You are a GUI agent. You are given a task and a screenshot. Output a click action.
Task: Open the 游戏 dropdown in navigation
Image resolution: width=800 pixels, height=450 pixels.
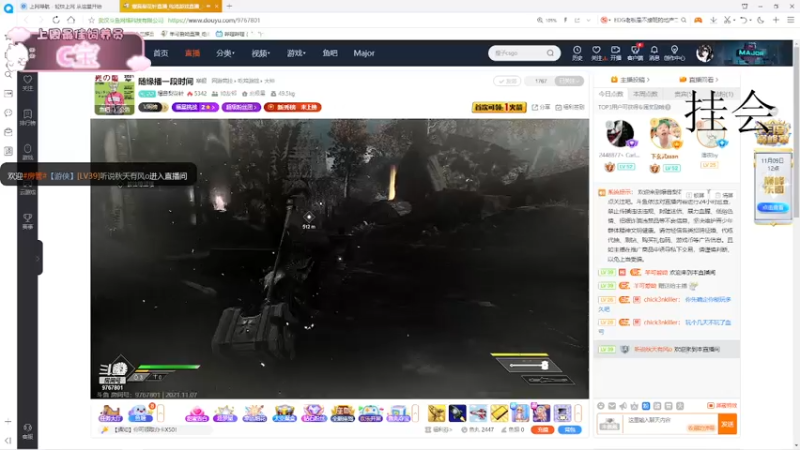tap(296, 53)
